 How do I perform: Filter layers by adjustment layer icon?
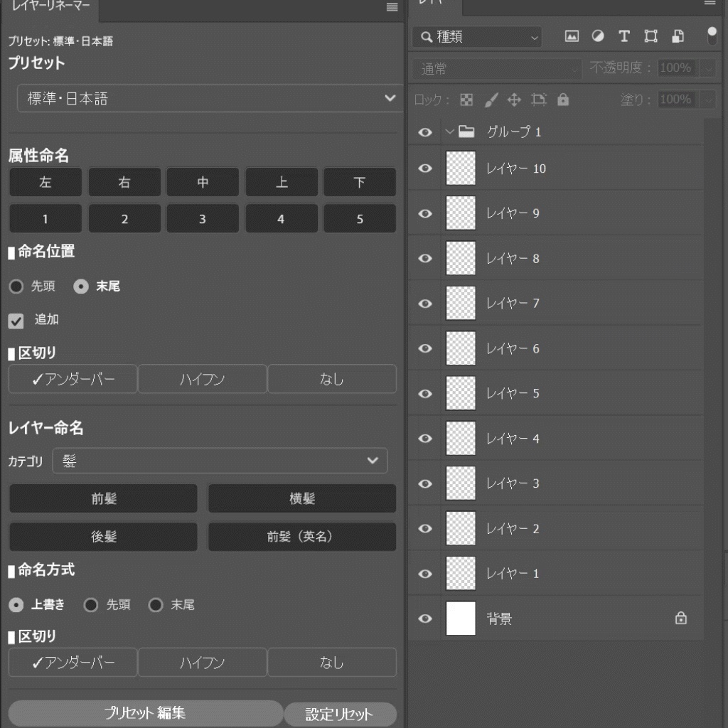pos(598,36)
